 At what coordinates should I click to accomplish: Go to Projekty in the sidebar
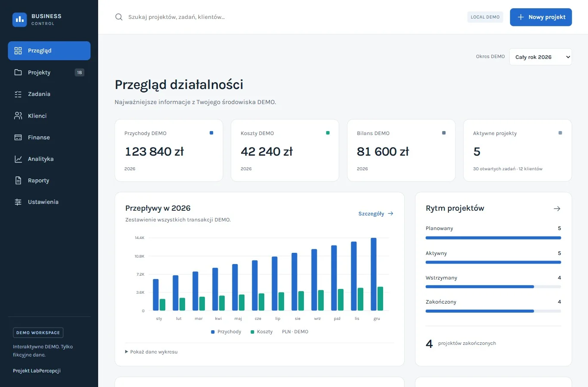49,72
